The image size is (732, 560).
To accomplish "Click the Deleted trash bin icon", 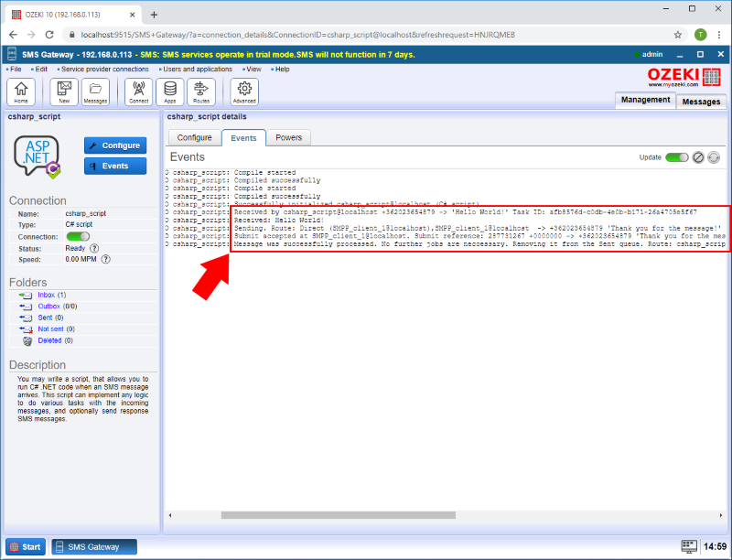I will pyautogui.click(x=27, y=340).
